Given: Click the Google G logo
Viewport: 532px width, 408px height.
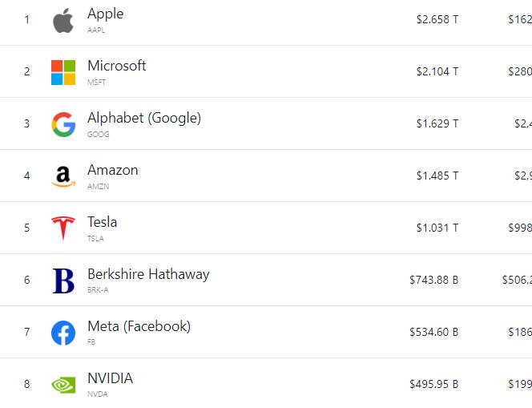Looking at the screenshot, I should (63, 124).
